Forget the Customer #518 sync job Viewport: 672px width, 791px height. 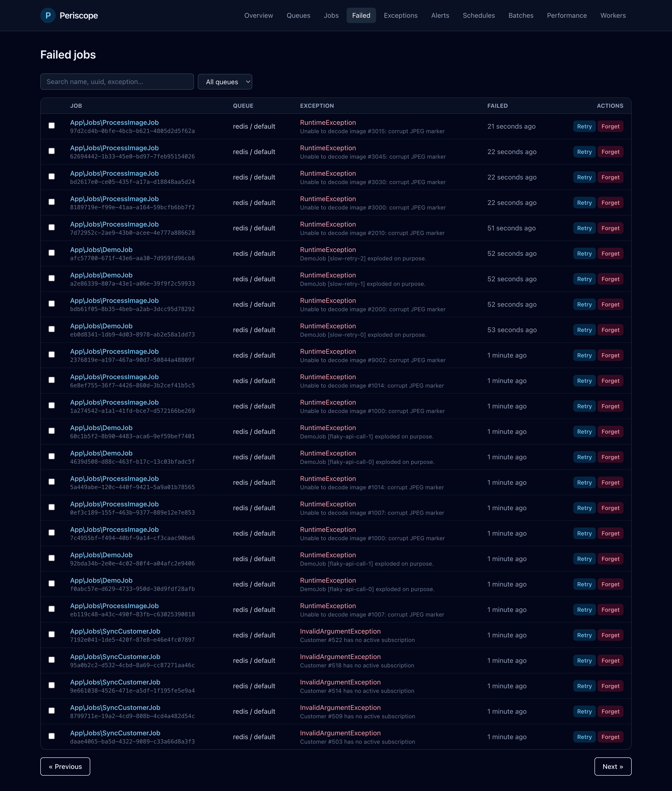pos(610,661)
